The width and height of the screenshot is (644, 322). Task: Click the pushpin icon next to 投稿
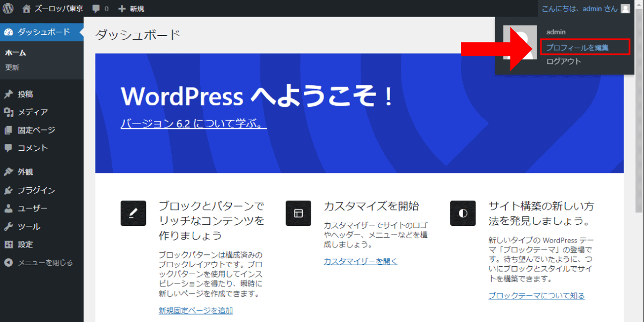pos(8,94)
